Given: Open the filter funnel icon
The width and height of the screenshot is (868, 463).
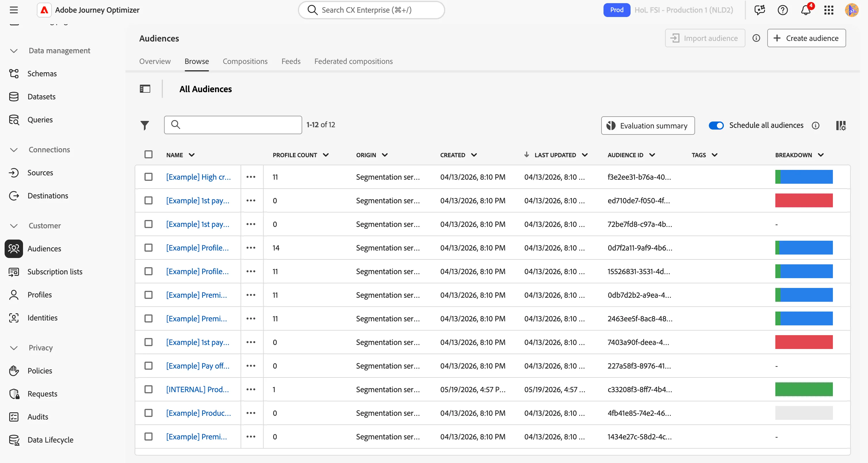Looking at the screenshot, I should (144, 126).
